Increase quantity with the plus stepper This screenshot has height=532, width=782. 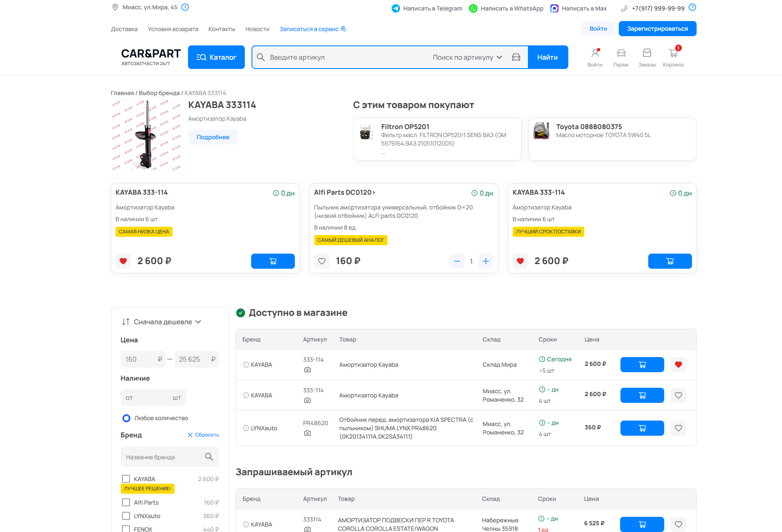(x=486, y=261)
